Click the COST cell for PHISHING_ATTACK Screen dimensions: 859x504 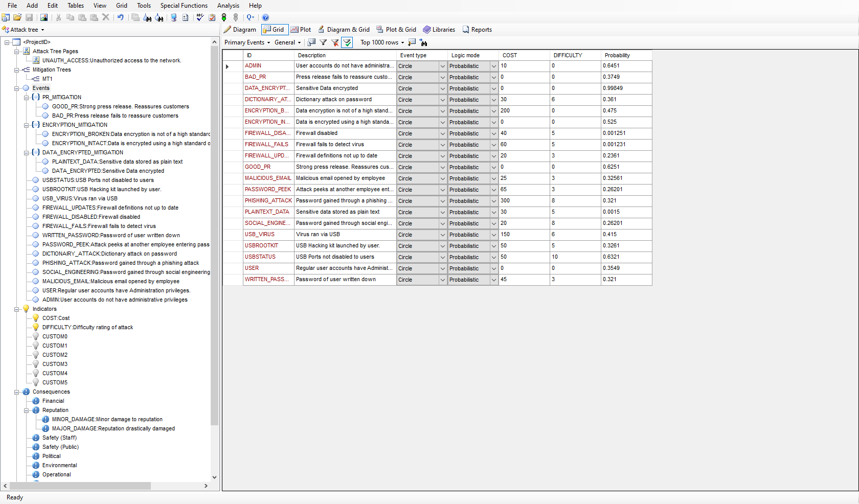(x=524, y=201)
